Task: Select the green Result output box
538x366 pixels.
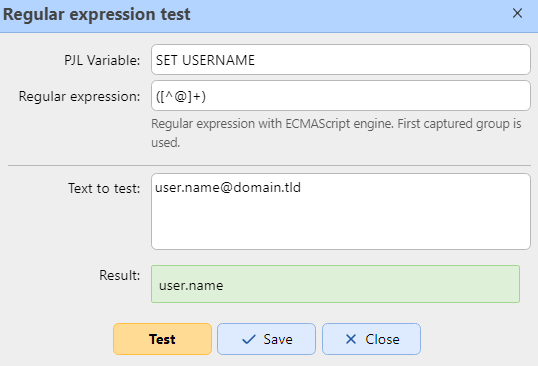Action: (336, 284)
